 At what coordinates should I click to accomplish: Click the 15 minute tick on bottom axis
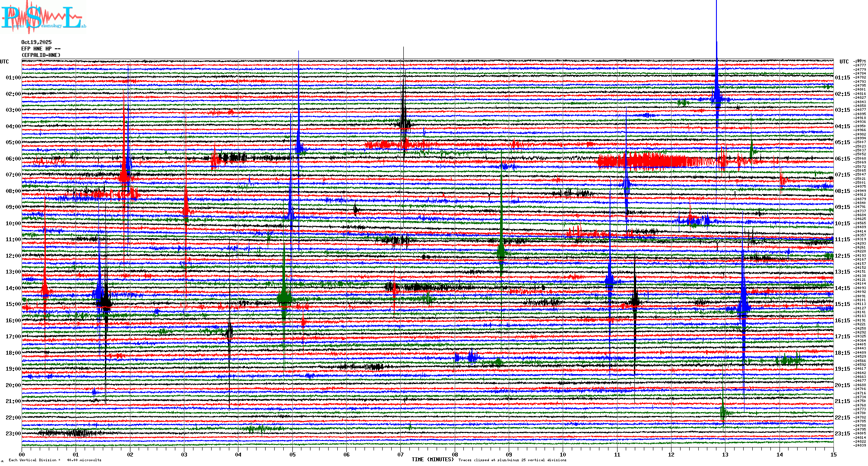[x=833, y=455]
